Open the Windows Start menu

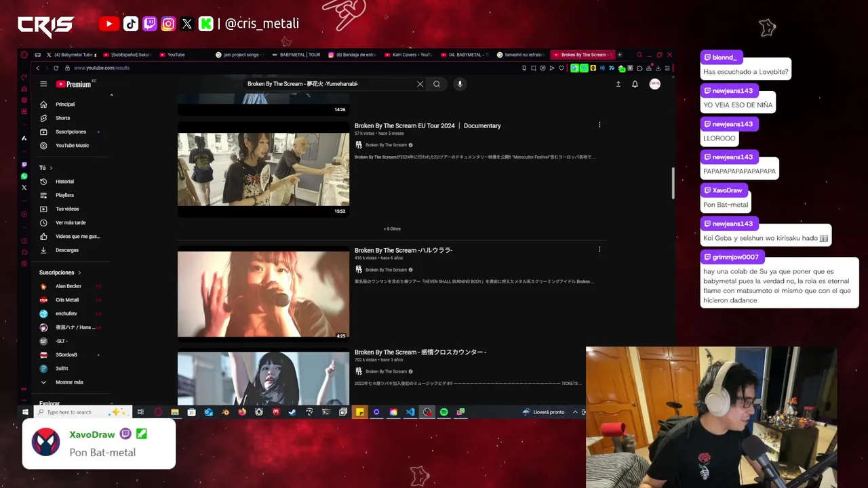pyautogui.click(x=25, y=412)
